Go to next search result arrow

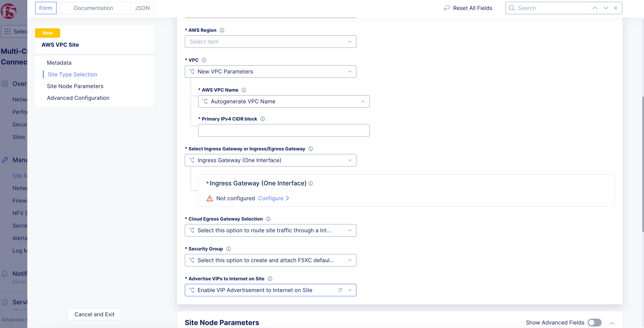pyautogui.click(x=606, y=8)
